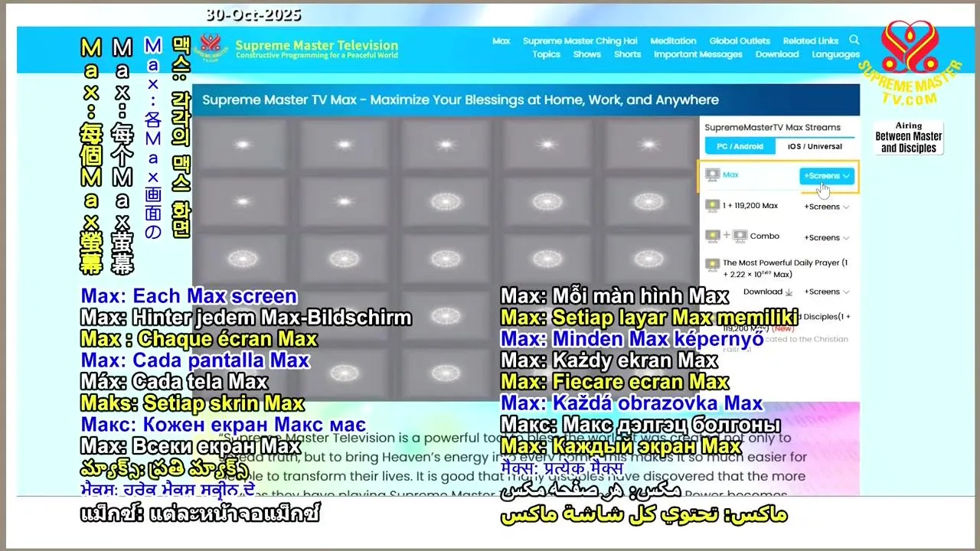Click the monitor icon beside 1 + 119,200 Max
Screen dimensions: 980x551
712,206
